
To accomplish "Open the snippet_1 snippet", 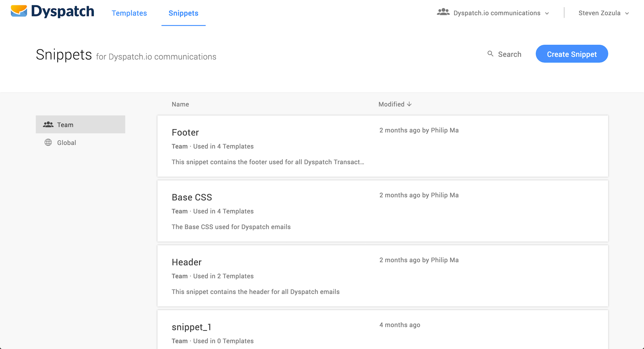I will pos(383,330).
